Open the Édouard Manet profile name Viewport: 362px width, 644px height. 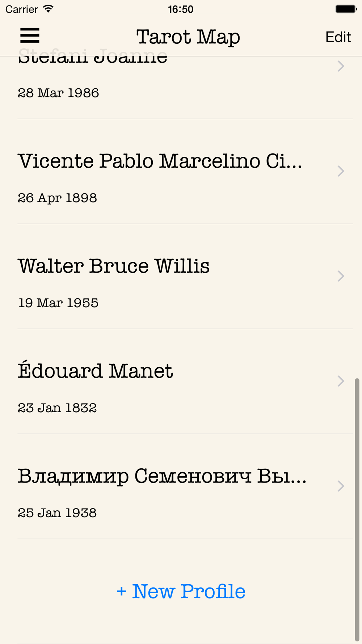tap(95, 371)
